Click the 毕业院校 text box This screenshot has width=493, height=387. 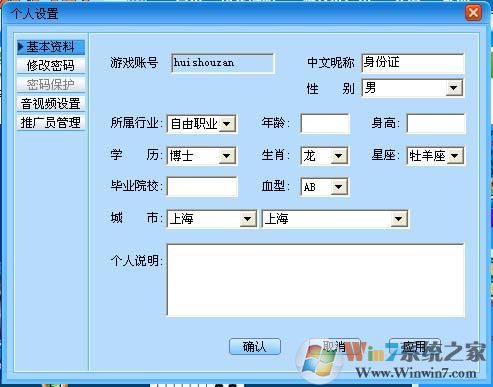[202, 187]
